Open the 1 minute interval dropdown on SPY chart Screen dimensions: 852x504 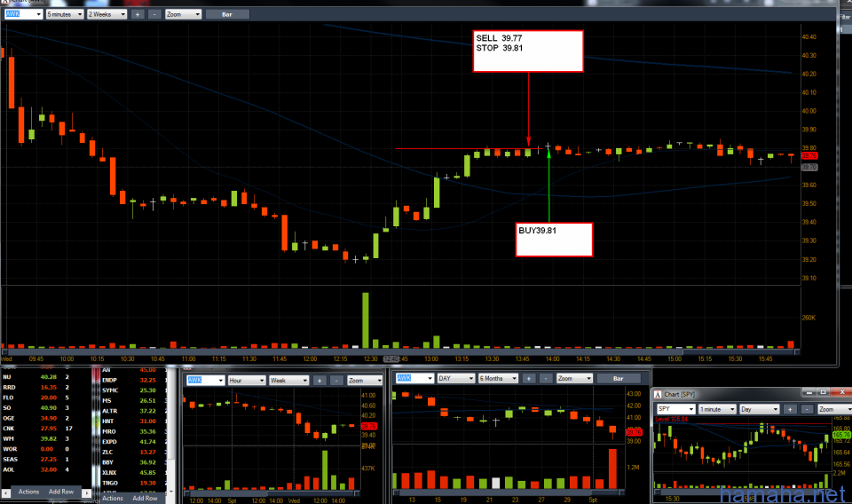pos(716,409)
